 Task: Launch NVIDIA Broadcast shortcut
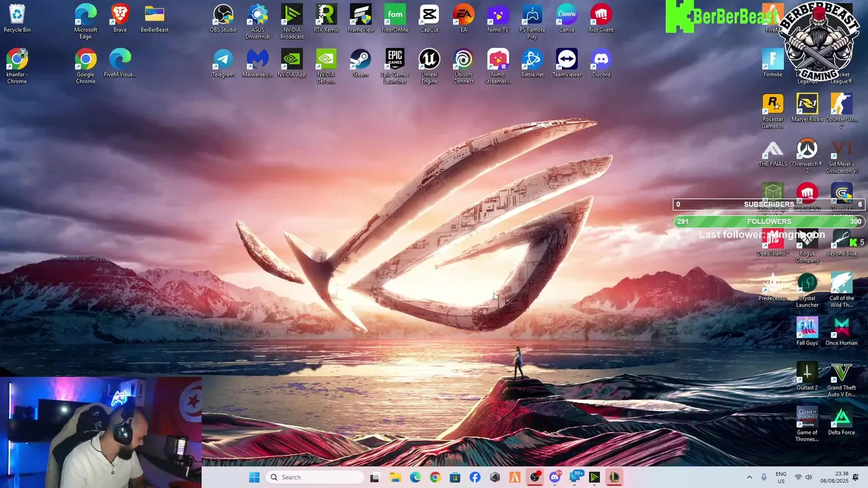click(292, 22)
